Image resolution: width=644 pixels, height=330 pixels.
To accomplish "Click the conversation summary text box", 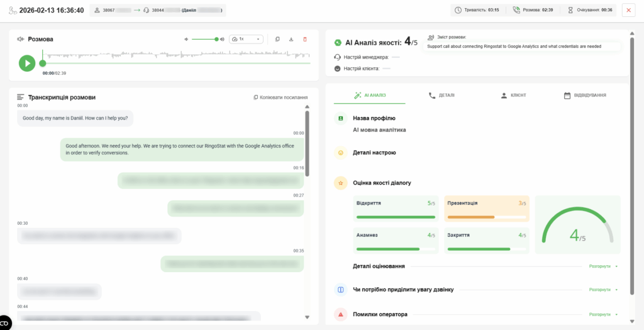I will click(x=521, y=47).
